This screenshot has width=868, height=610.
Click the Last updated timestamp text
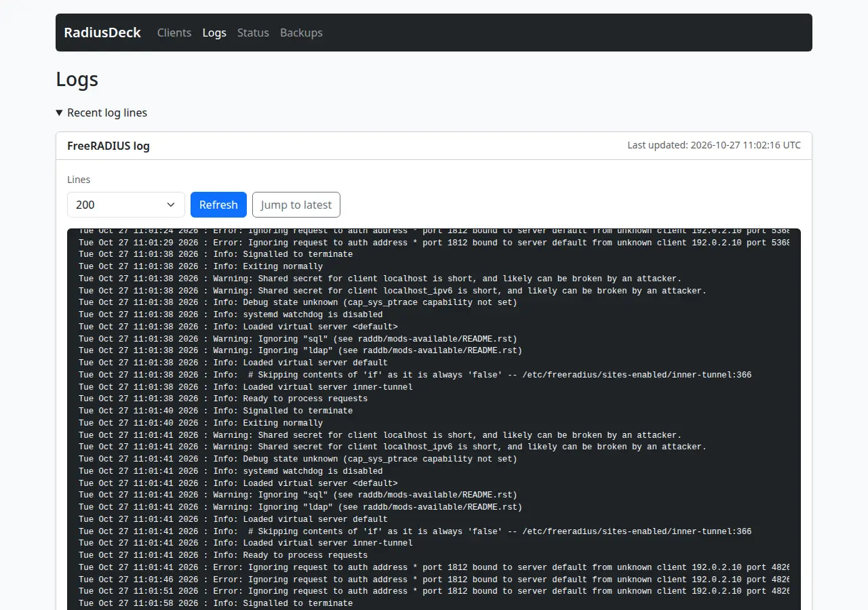714,145
